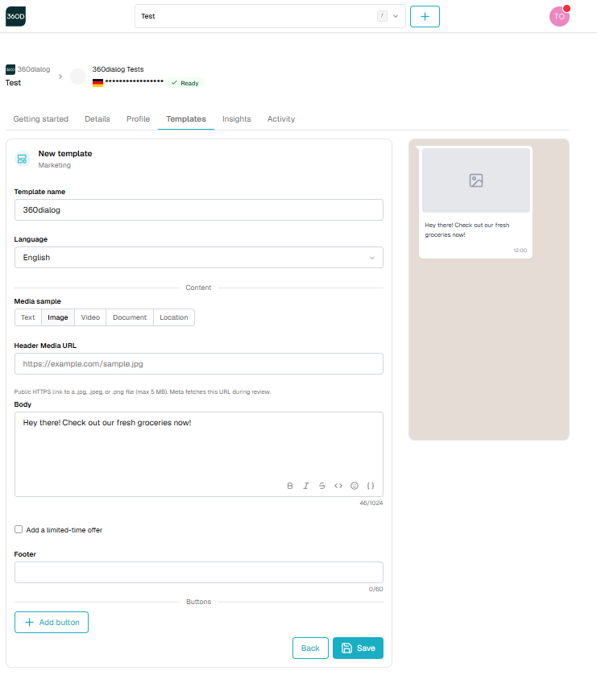Click the Ready status badge
The height and width of the screenshot is (700, 597).
click(x=184, y=83)
